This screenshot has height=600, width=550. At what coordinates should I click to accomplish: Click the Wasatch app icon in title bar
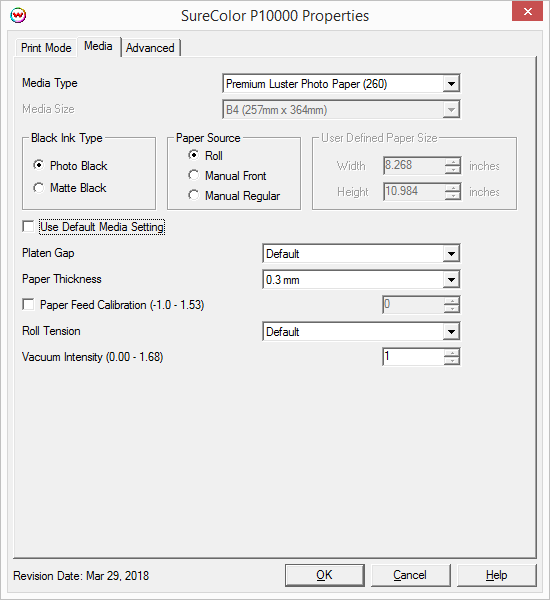click(18, 16)
